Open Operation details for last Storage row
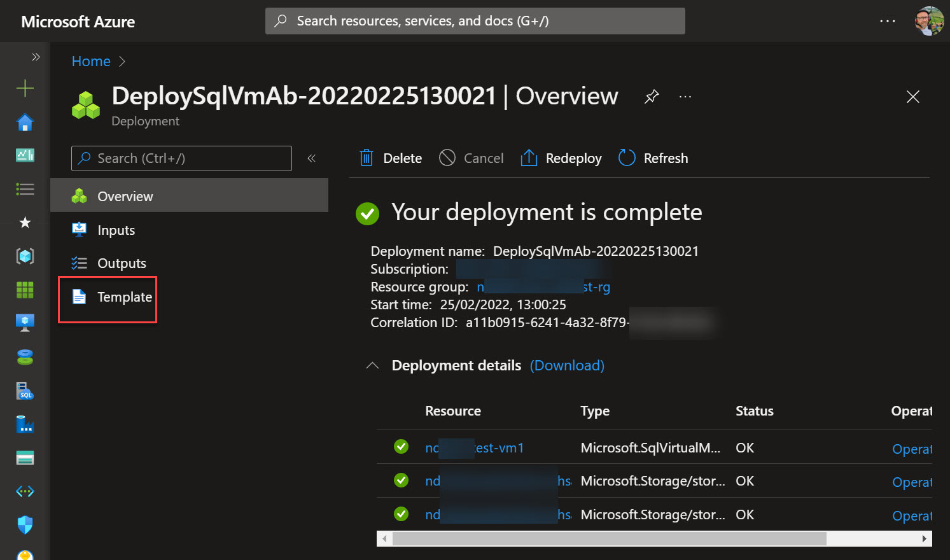The height and width of the screenshot is (560, 950). tap(912, 515)
